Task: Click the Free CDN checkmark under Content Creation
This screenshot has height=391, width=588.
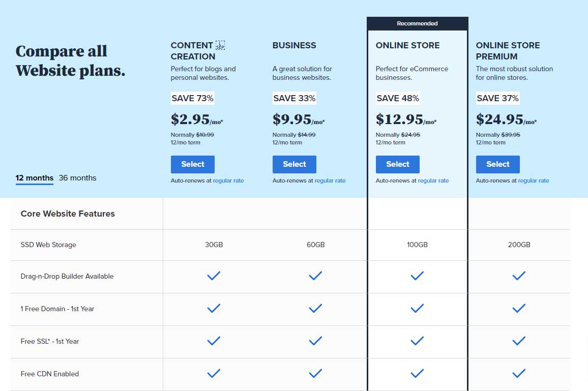Action: coord(214,373)
